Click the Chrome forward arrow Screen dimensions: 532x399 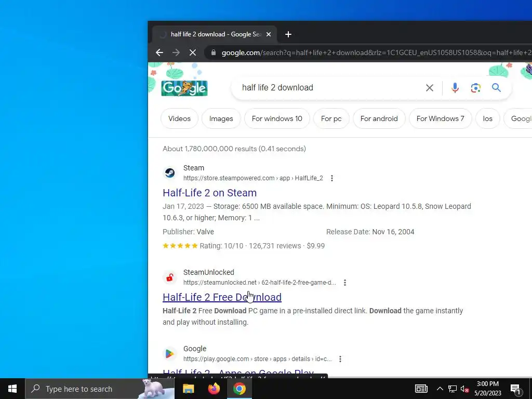[176, 52]
